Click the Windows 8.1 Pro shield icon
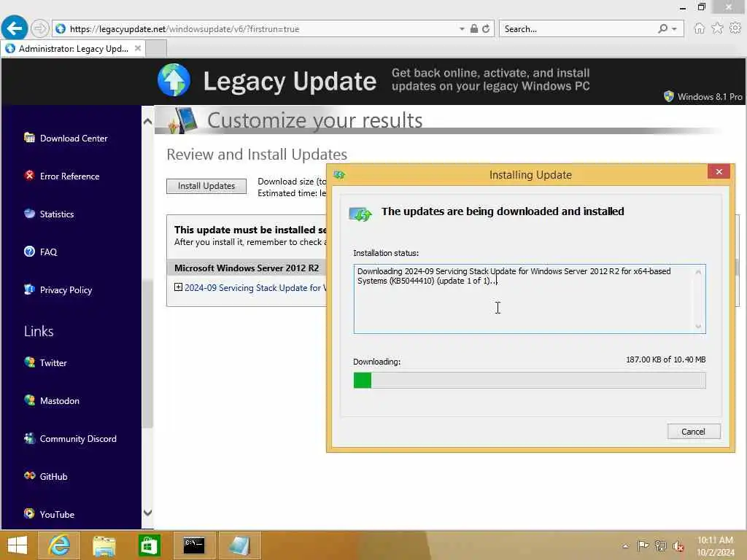Screen dimensions: 747x560 tap(669, 96)
